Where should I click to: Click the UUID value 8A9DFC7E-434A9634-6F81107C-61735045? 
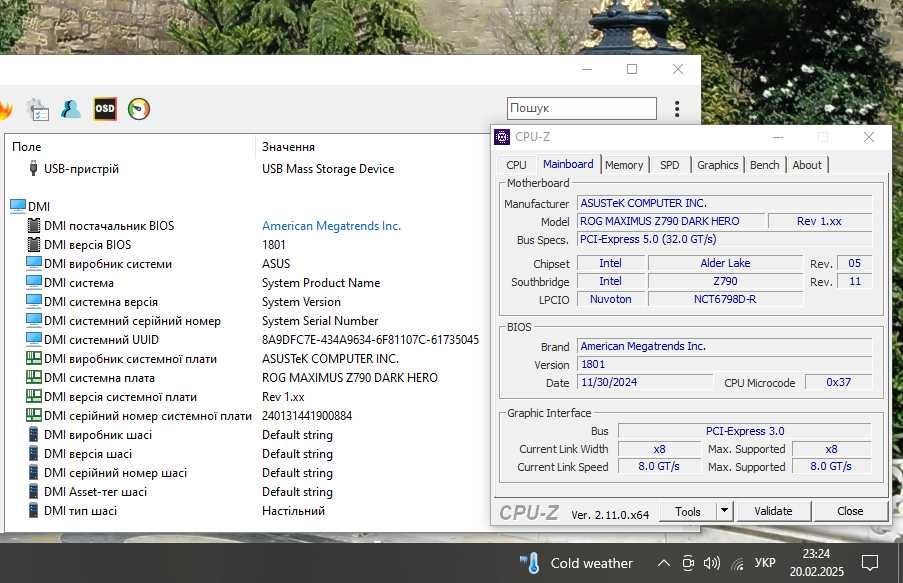pos(370,339)
